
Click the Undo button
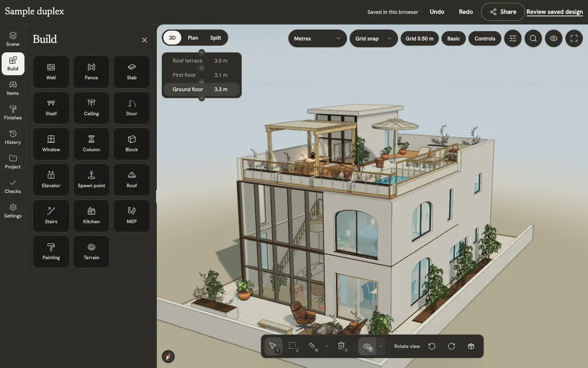(x=437, y=12)
